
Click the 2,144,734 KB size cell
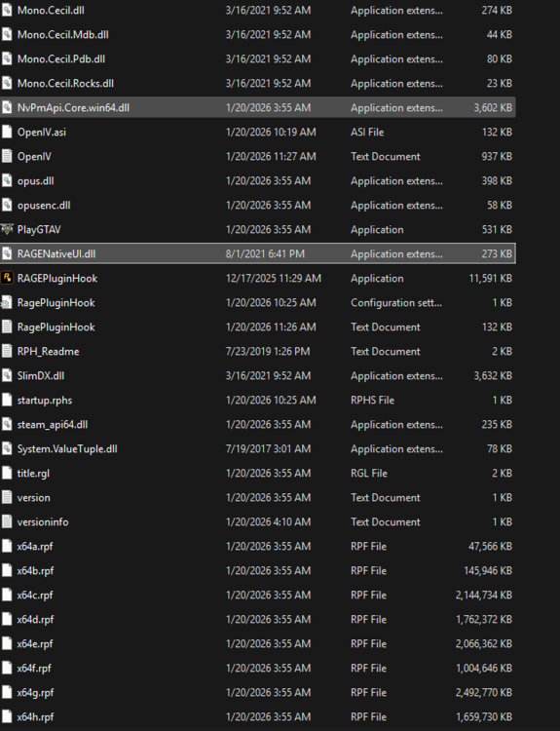pos(484,595)
